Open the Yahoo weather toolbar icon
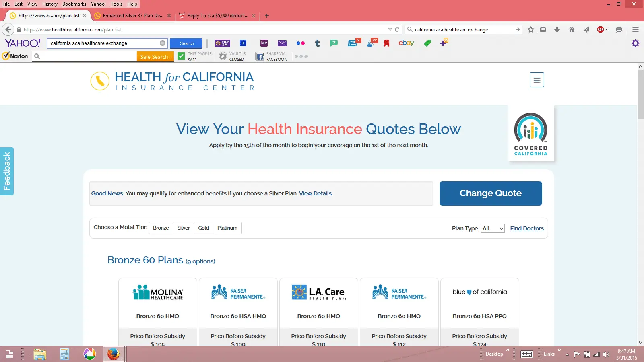 [x=372, y=43]
